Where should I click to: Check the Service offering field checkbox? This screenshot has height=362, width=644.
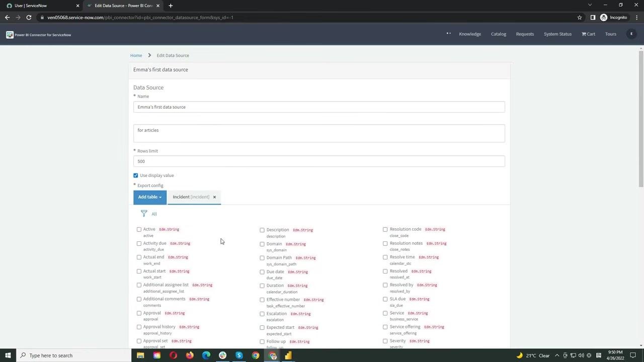point(385,327)
